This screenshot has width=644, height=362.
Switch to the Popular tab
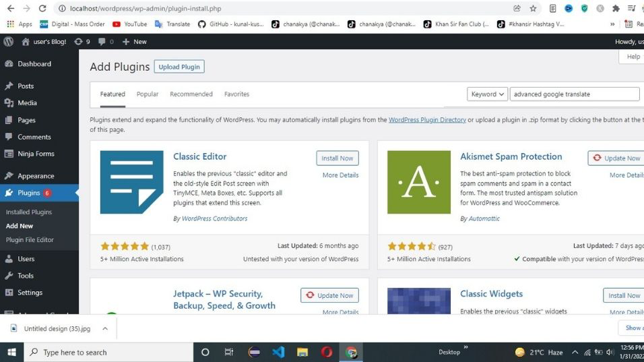click(x=148, y=94)
